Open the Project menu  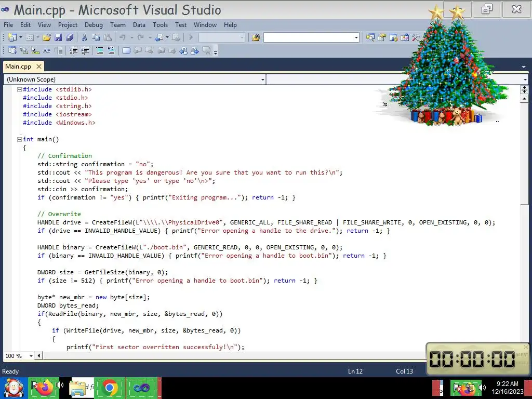[x=68, y=25]
